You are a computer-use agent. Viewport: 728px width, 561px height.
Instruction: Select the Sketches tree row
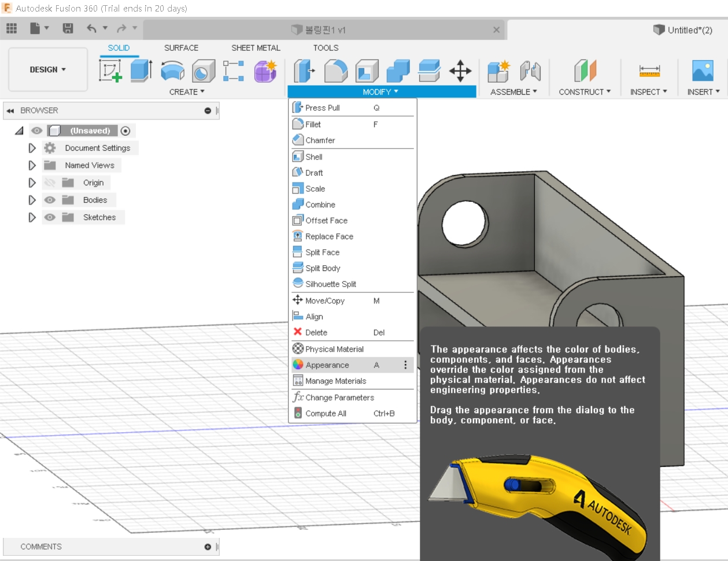click(83, 217)
